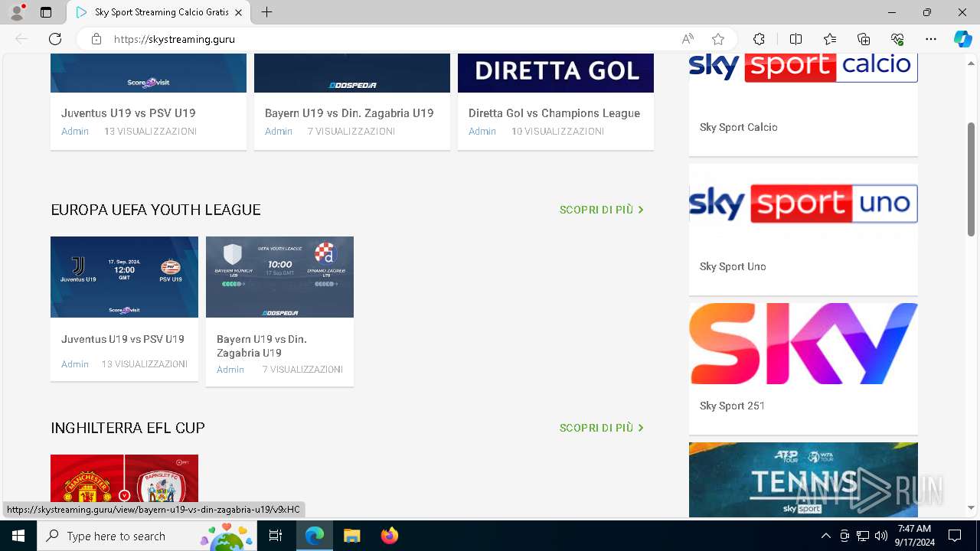The height and width of the screenshot is (551, 980).
Task: Open Diretta Gol vs Champions League link
Action: click(554, 113)
